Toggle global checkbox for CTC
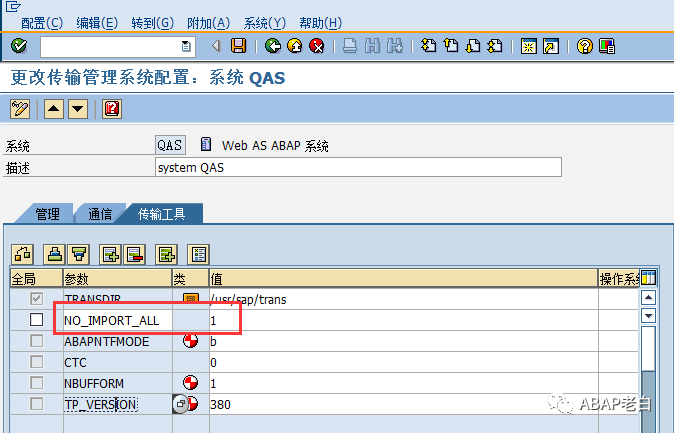Image resolution: width=674 pixels, height=433 pixels. [37, 362]
